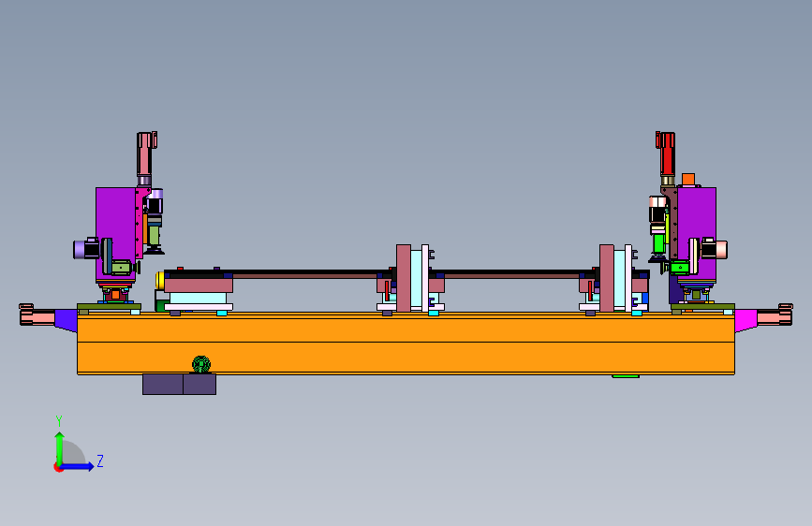Select the right clamp's pink upright plate
The image size is (812, 526).
tap(606, 278)
